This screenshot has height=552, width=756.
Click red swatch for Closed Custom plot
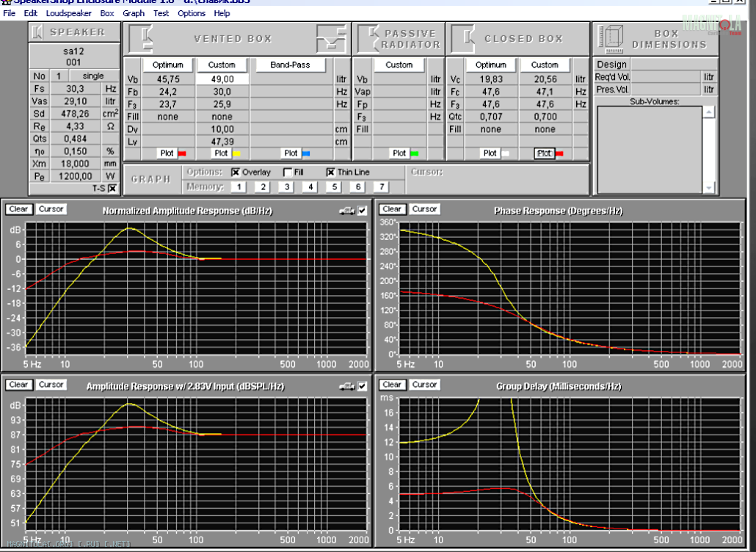(x=559, y=153)
